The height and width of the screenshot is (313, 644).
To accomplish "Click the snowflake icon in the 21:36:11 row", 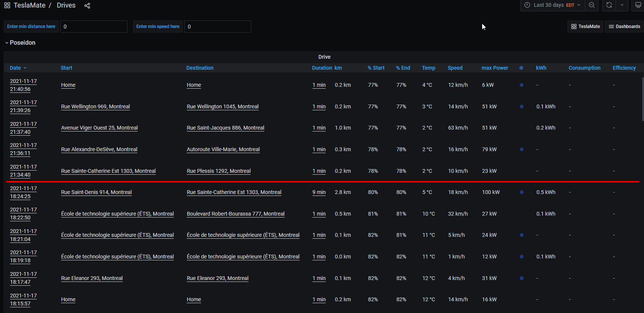I will click(x=522, y=149).
